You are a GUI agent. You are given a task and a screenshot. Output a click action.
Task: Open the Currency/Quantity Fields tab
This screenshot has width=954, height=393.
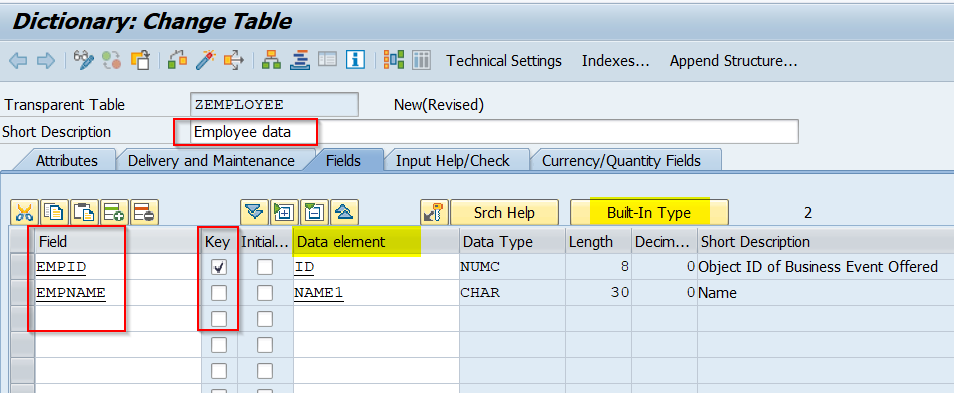pos(621,161)
